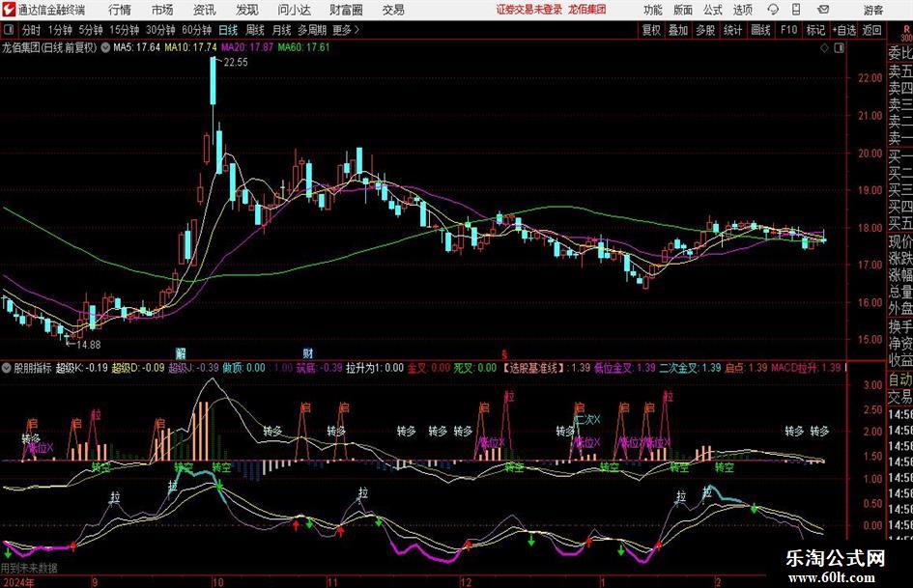This screenshot has width=913, height=588.
Task: Click the 22.55 high price label
Action: tap(235, 63)
